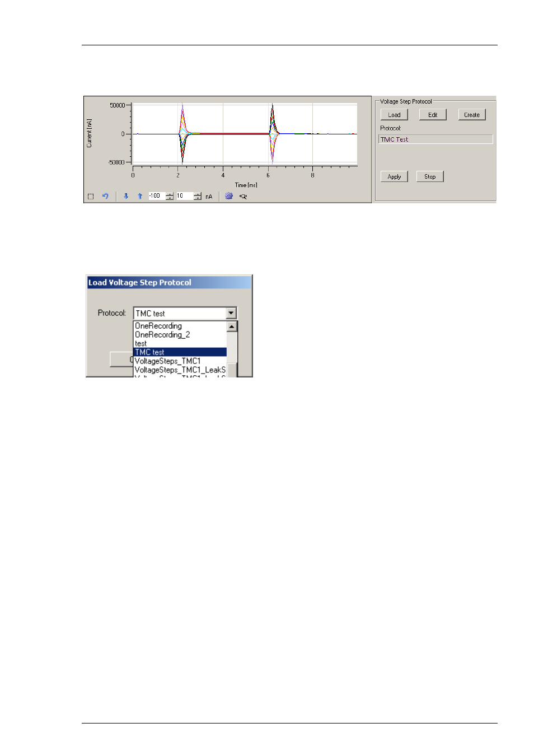Screen dimensions: 534x756
Task: Click the magnifier autoscale icon
Action: [243, 197]
